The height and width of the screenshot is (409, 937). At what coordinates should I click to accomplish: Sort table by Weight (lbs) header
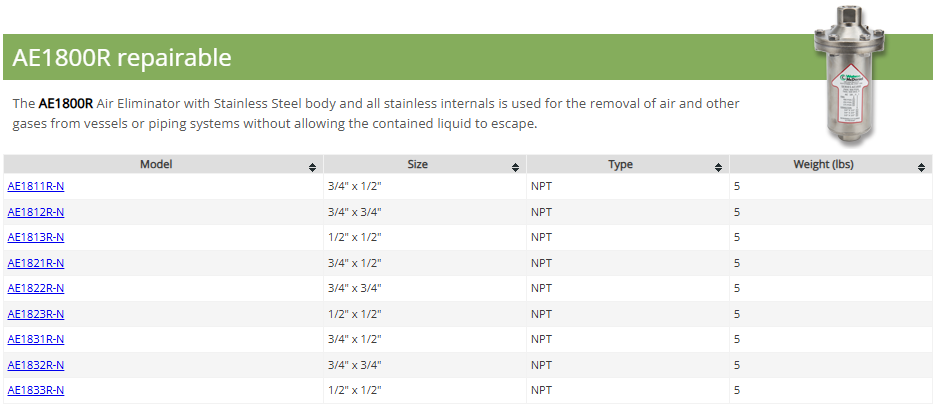point(824,165)
